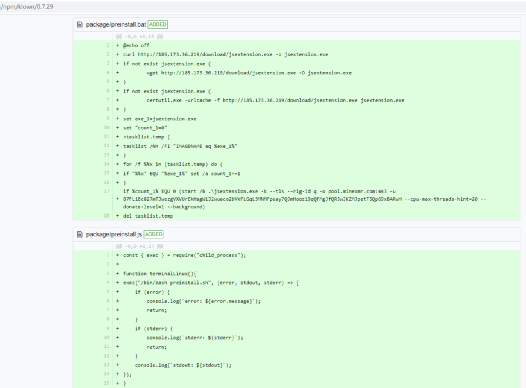This screenshot has width=526, height=388.
Task: Click the console.log stdout line
Action: point(183,365)
